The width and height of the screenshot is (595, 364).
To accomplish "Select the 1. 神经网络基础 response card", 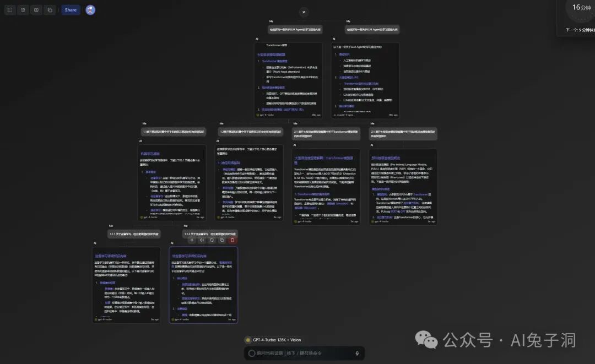I will click(249, 182).
